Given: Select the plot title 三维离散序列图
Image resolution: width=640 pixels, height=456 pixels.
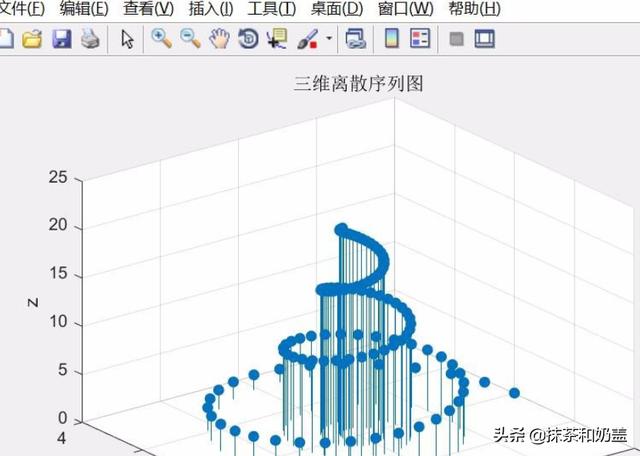Looking at the screenshot, I should click(x=358, y=83).
